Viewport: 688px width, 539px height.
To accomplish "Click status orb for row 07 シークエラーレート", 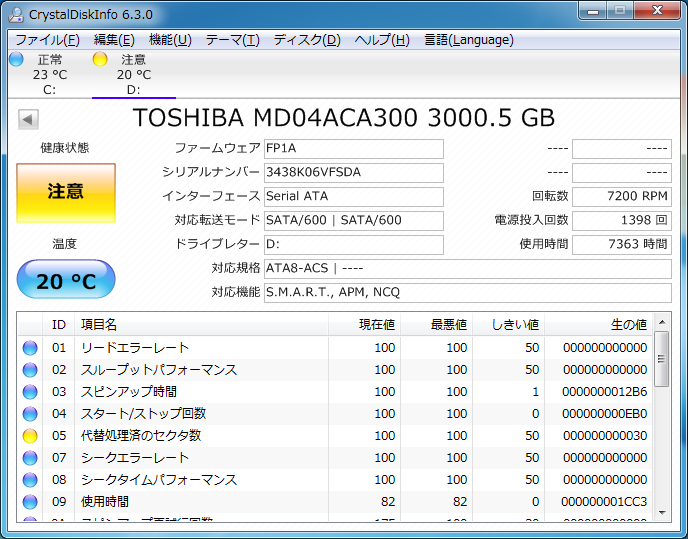I will [x=30, y=458].
